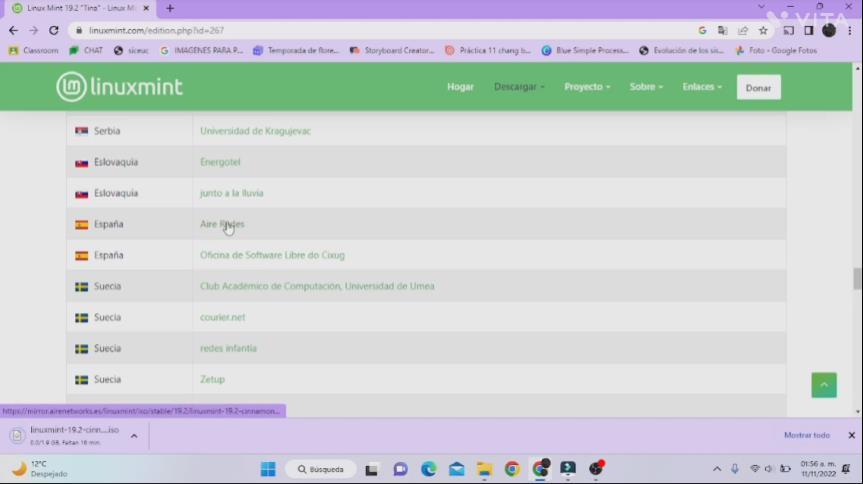Open the Energotel mirror link
Screen dimensions: 863x484
[220, 162]
